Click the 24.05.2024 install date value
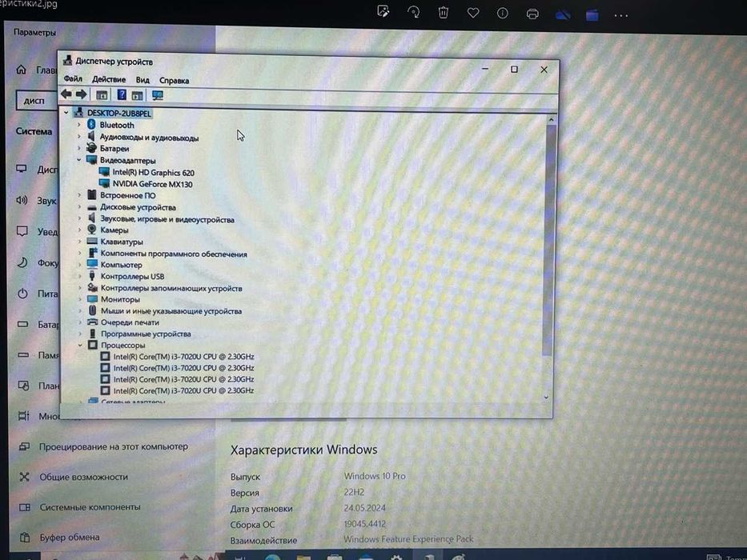 (x=365, y=508)
